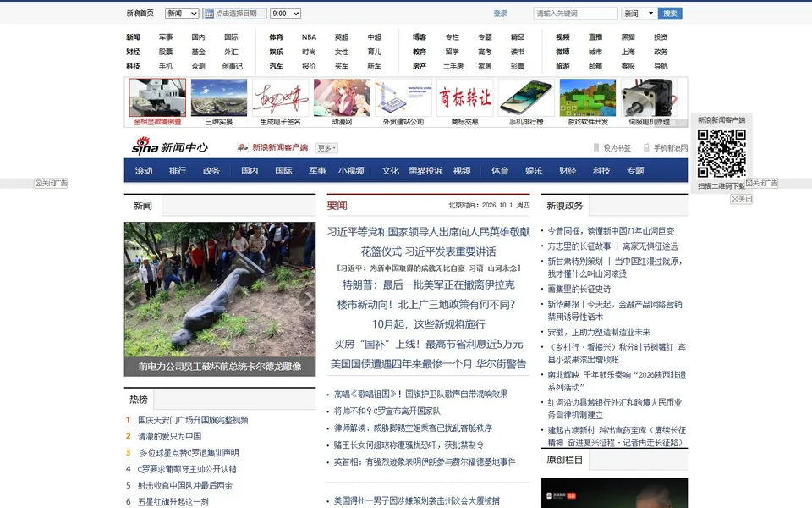Open the 点击选择日期 date picker field
This screenshot has width=812, height=508.
pyautogui.click(x=234, y=14)
